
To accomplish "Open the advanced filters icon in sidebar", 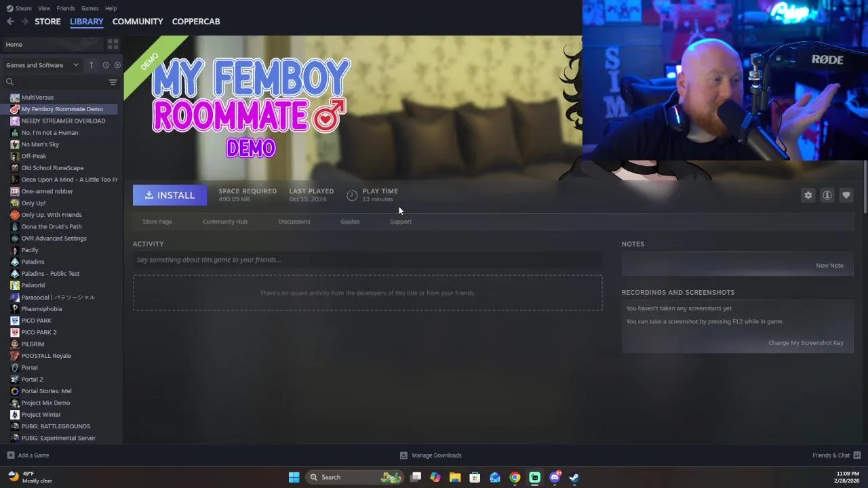I will 113,82.
